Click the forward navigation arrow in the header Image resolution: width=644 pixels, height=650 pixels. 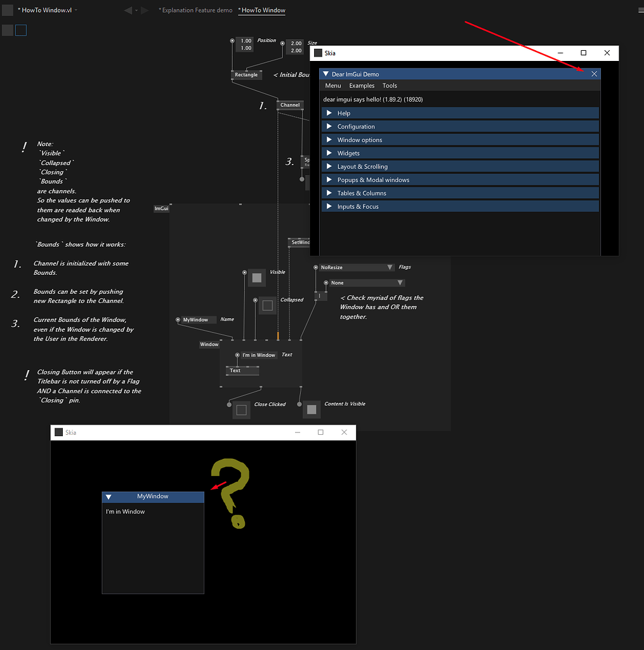145,10
